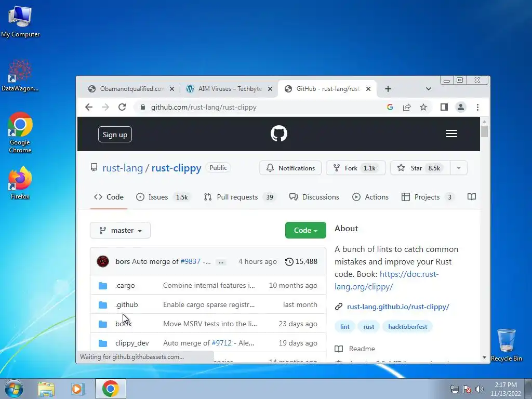Close the Obamanotqualified tab
Viewport: 532px width, 399px height.
(x=172, y=89)
